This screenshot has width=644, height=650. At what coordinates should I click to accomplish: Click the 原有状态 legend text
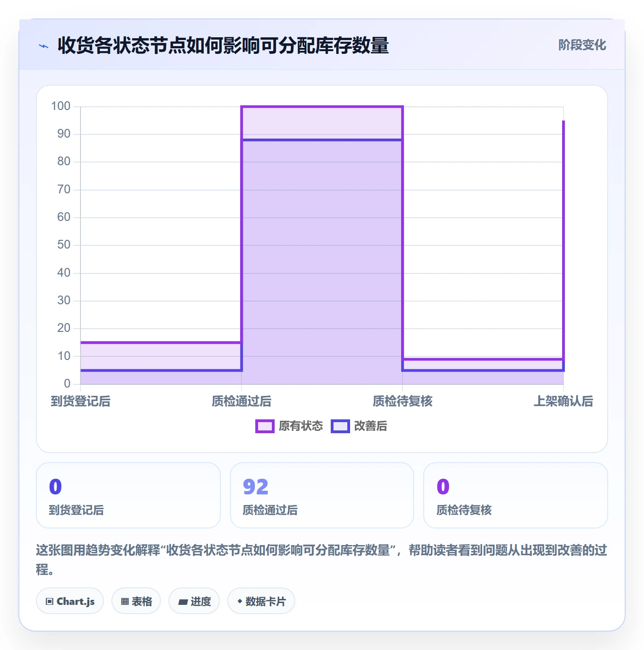click(x=301, y=426)
